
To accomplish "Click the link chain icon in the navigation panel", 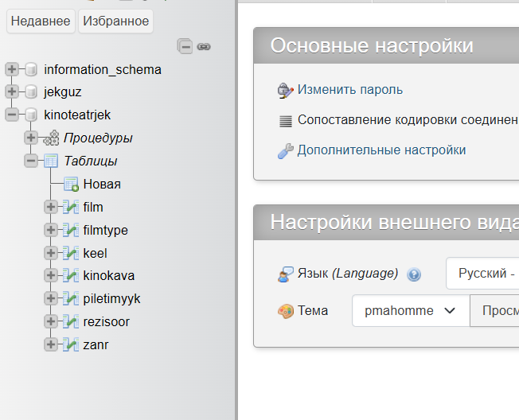I will click(x=204, y=47).
